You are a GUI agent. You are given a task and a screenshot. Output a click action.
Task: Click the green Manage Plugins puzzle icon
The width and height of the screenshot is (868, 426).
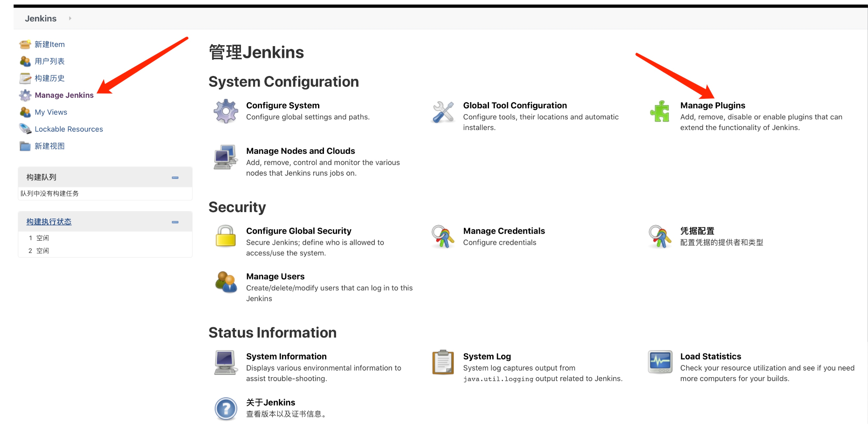tap(660, 111)
